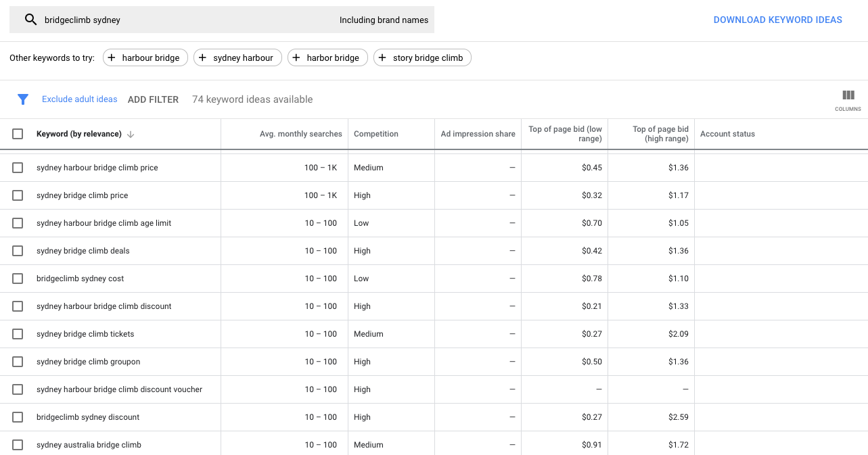Click $2.09 high bid value
Viewport: 868px width, 455px height.
(679, 334)
